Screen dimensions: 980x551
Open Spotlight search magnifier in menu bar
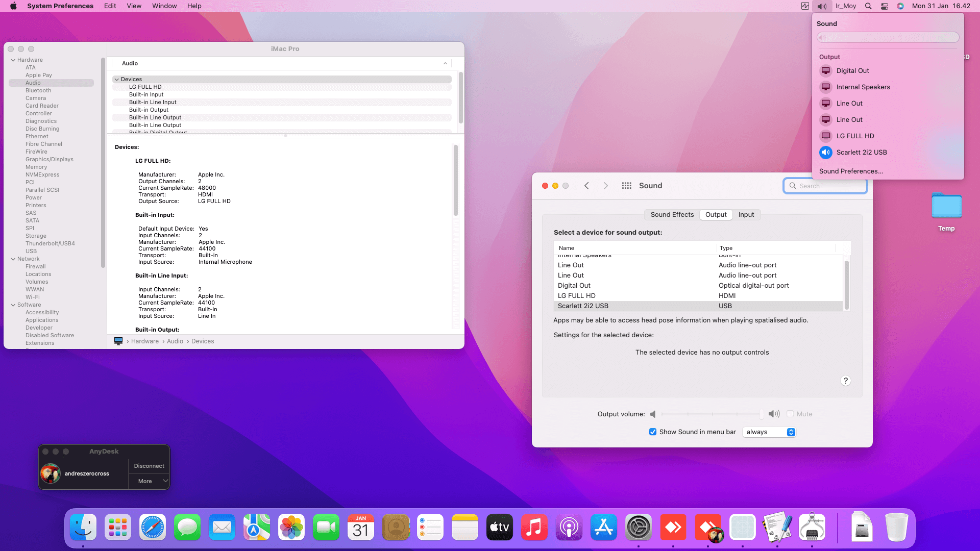click(x=868, y=6)
